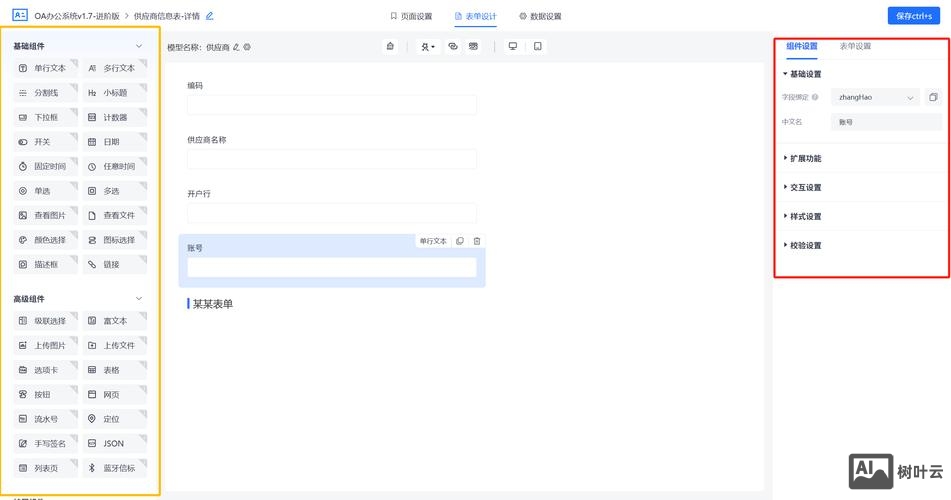Switch to the 表单设置 tab
This screenshot has width=951, height=500.
854,46
